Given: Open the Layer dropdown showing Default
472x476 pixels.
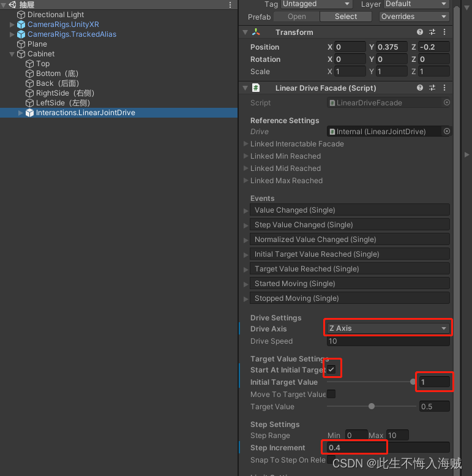Looking at the screenshot, I should tap(416, 4).
